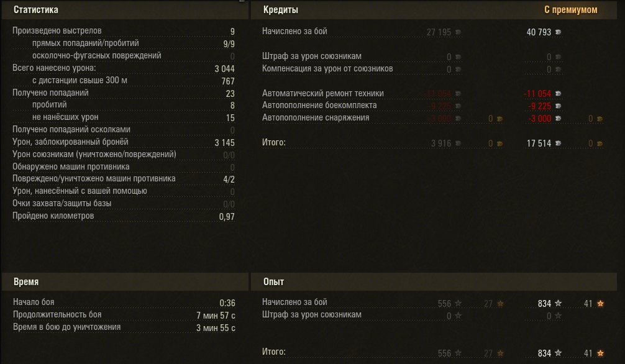625x364 pixels.
Task: Click the Автоматический ремонт техники row label
Action: click(322, 93)
